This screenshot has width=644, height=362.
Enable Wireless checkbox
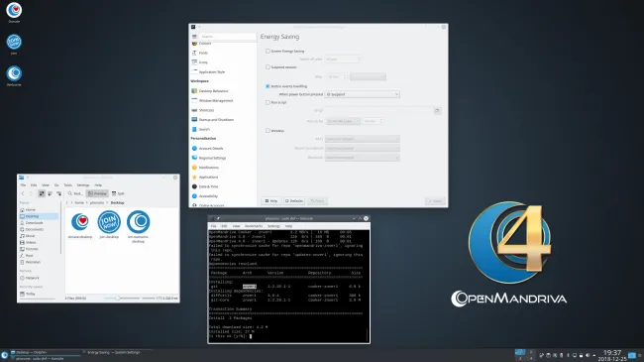(x=268, y=131)
